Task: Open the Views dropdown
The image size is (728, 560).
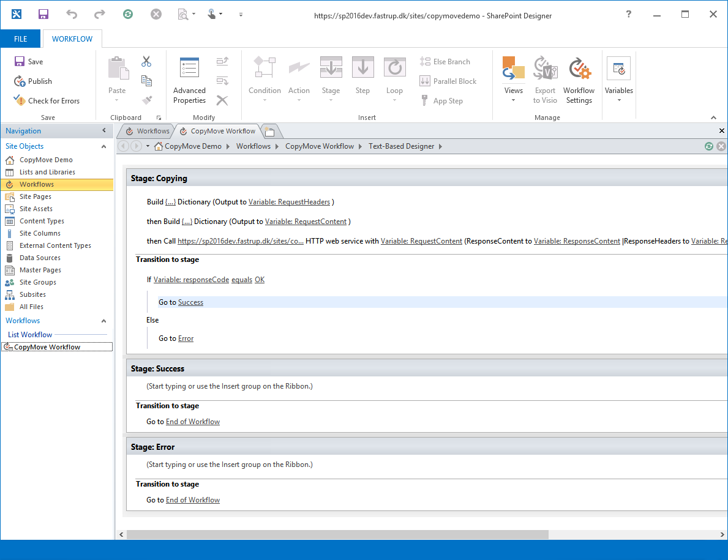Action: (x=513, y=81)
